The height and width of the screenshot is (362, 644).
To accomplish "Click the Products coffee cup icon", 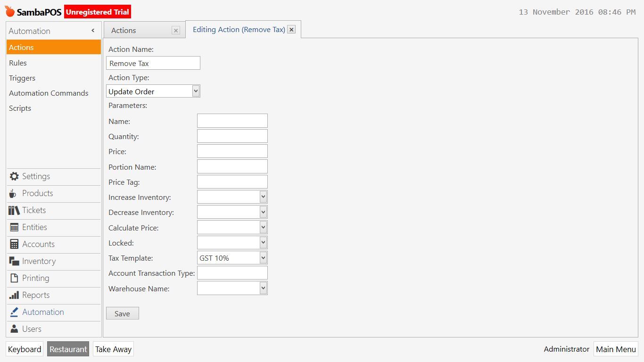I will 13,193.
